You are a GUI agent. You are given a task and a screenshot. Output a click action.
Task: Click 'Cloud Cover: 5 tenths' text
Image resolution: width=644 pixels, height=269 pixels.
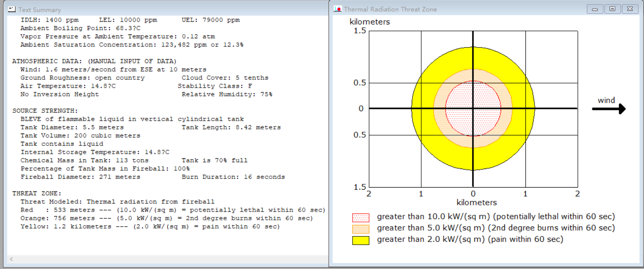pos(225,78)
